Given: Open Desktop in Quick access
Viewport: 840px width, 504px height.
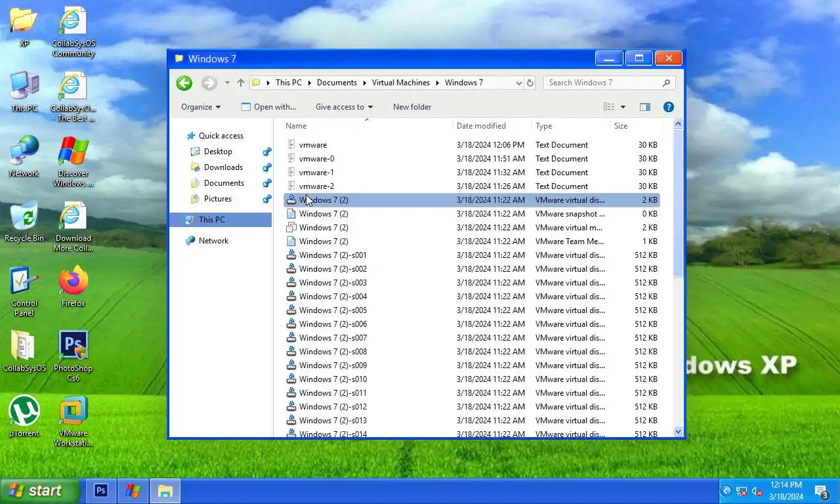Looking at the screenshot, I should (218, 152).
